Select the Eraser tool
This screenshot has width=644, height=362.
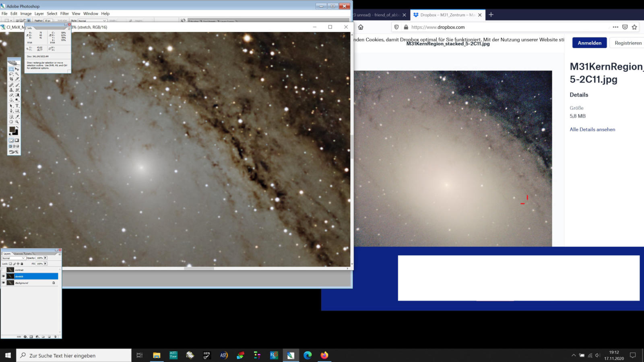click(11, 95)
